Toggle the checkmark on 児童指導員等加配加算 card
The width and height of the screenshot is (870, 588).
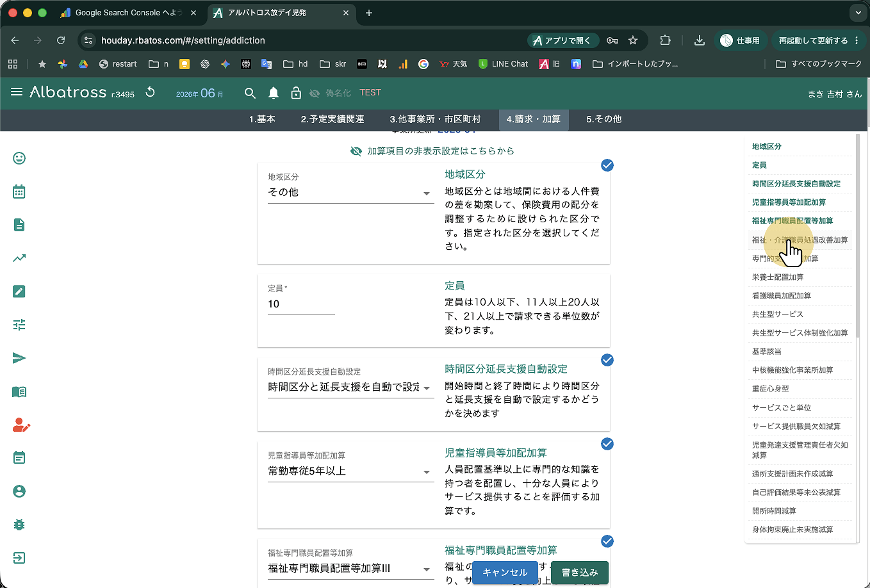(x=607, y=444)
